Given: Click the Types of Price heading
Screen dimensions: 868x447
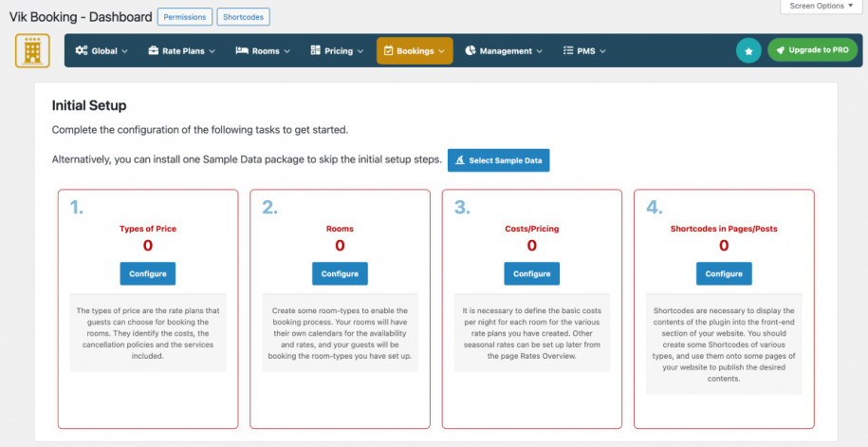Looking at the screenshot, I should [x=148, y=228].
